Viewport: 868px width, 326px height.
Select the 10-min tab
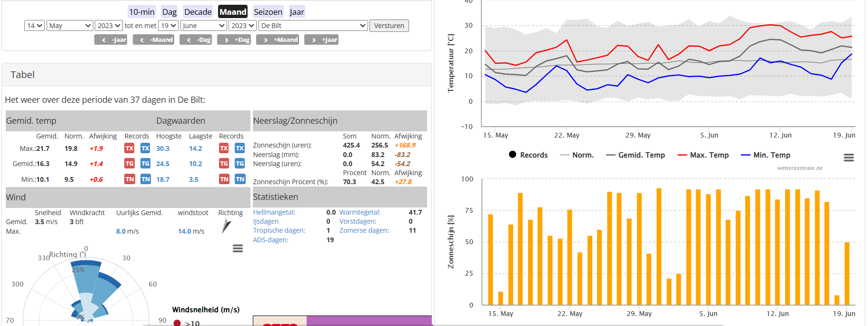(x=141, y=12)
